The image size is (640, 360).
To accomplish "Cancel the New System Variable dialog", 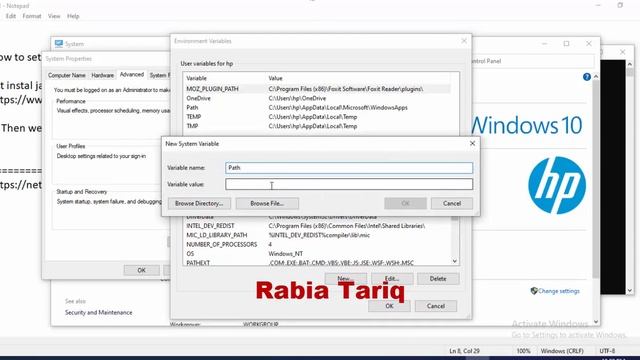I will [x=452, y=203].
